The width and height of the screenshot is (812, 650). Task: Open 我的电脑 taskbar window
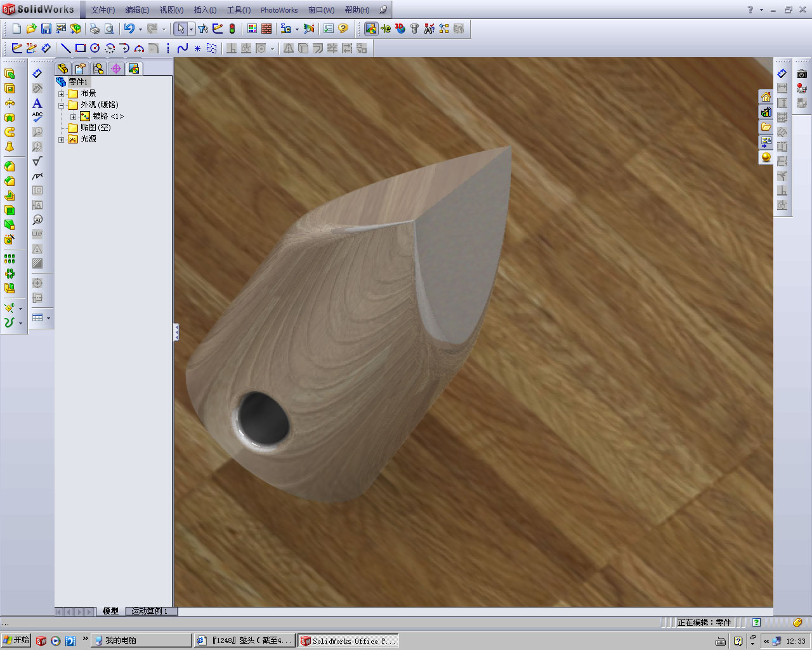[142, 640]
